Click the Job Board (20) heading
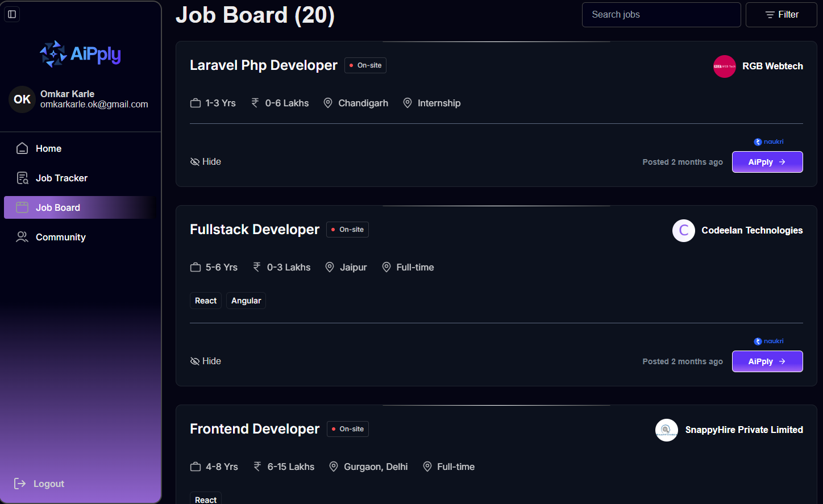 coord(255,15)
